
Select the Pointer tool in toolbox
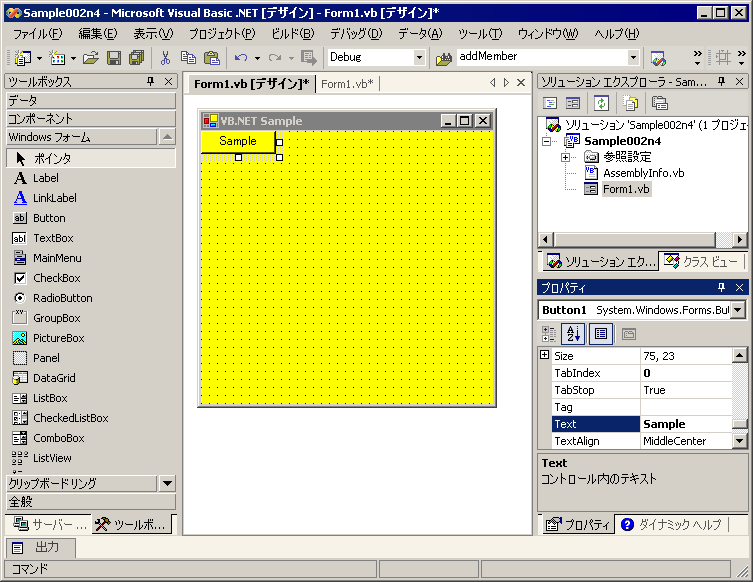[91, 158]
